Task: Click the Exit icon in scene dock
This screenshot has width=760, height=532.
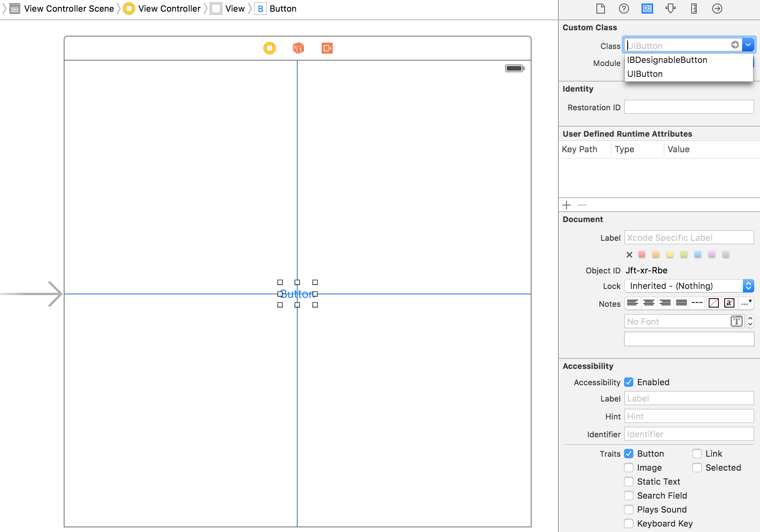Action: coord(327,48)
